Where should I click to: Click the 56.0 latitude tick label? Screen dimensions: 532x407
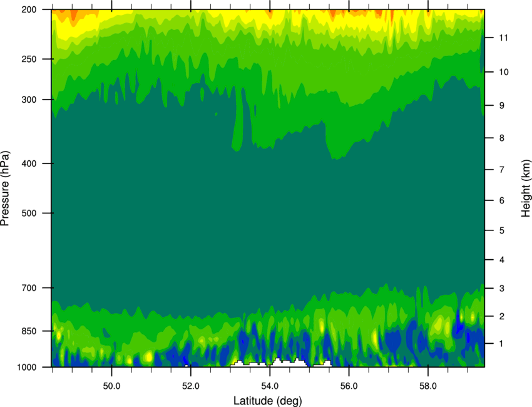pos(349,386)
